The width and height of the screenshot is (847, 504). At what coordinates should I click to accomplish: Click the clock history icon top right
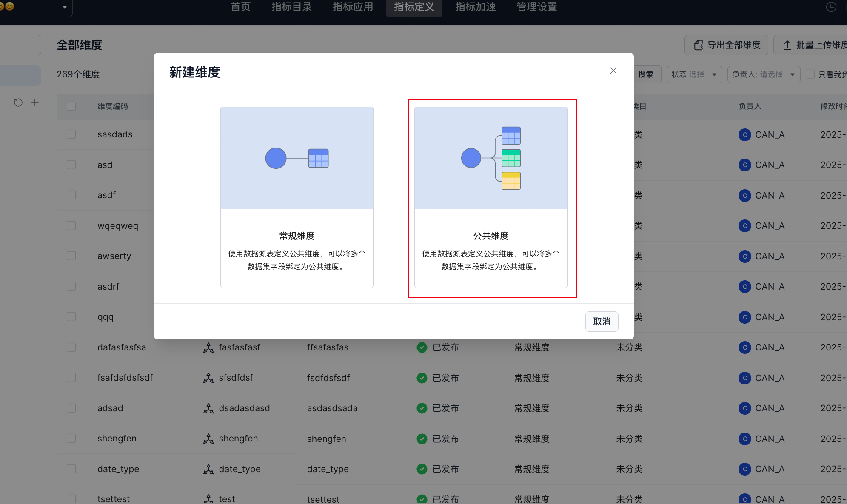pyautogui.click(x=831, y=7)
